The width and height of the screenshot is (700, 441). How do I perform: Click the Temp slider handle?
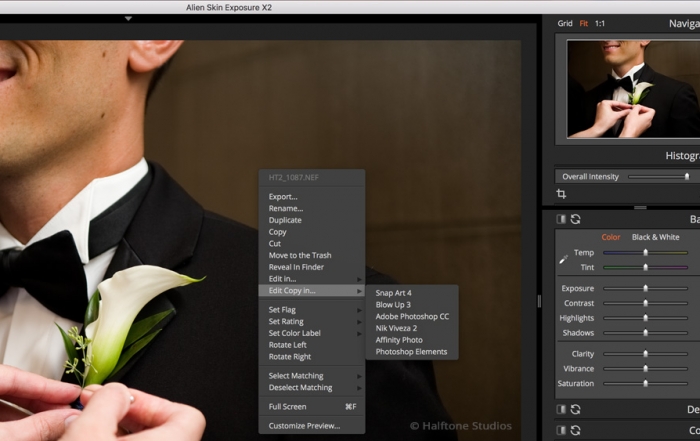[646, 253]
